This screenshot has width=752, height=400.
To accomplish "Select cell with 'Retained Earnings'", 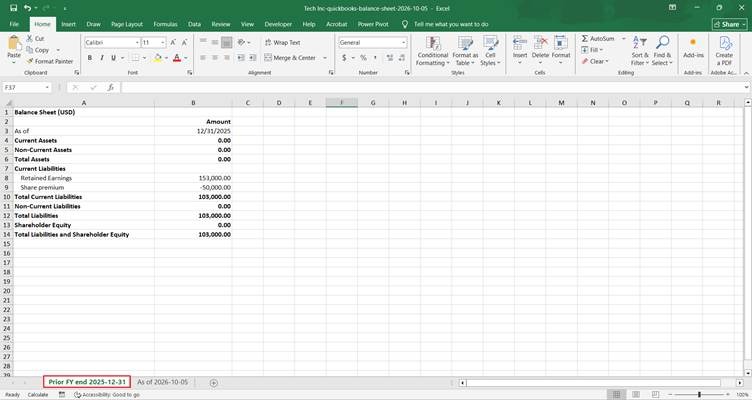I will coord(83,178).
